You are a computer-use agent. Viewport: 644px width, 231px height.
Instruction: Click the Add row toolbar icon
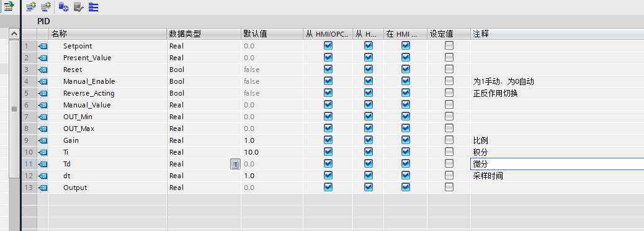pyautogui.click(x=45, y=7)
